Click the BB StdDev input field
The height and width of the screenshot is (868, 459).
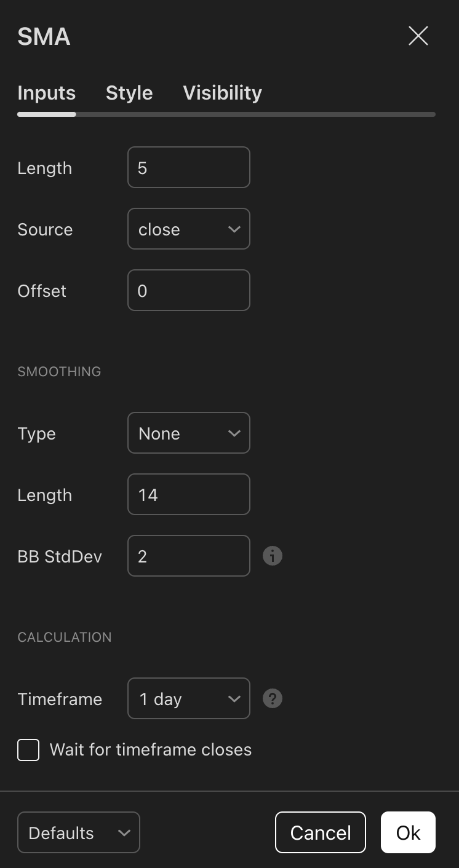pyautogui.click(x=189, y=556)
